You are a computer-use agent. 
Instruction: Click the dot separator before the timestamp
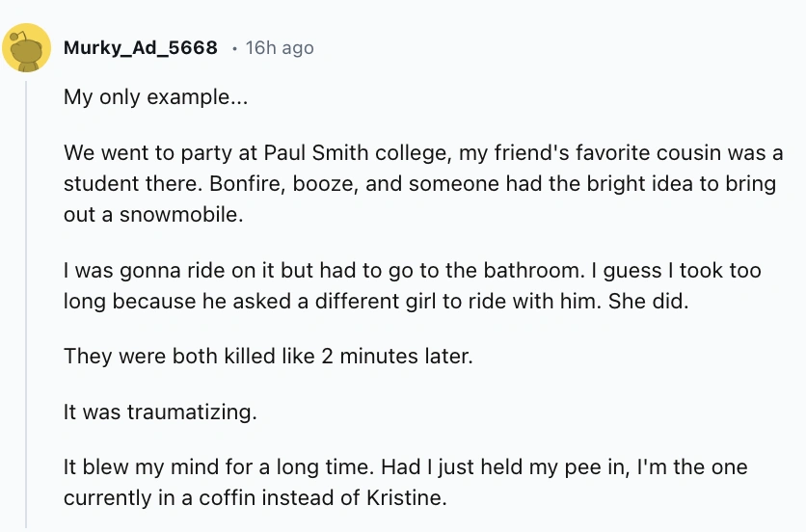pyautogui.click(x=234, y=47)
